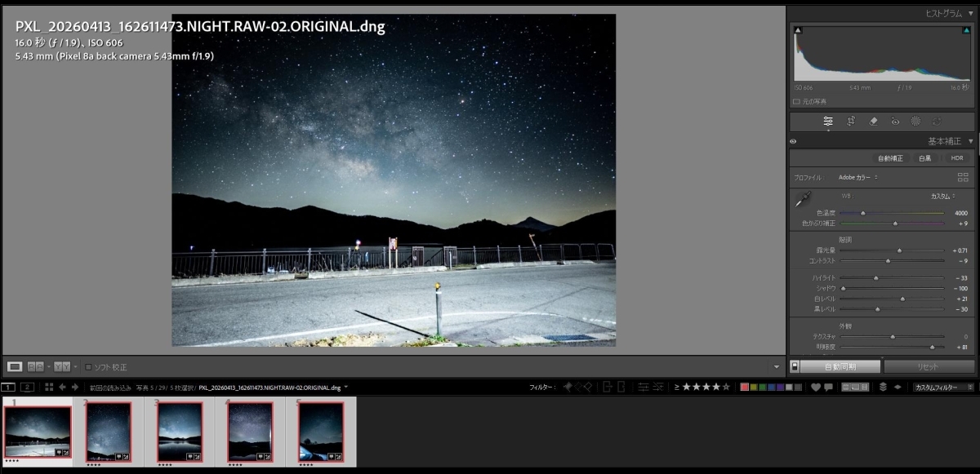This screenshot has height=474, width=980.
Task: Open the Masking tool
Action: coord(915,121)
